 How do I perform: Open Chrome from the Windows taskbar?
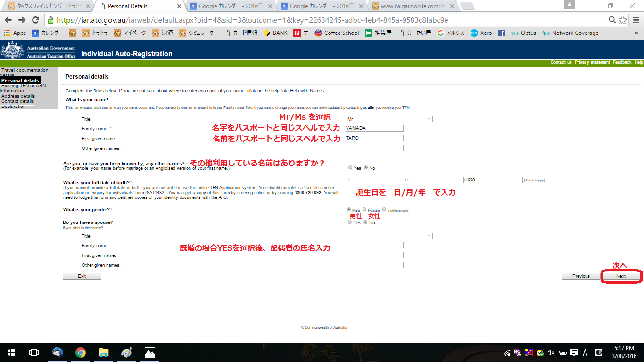coord(81,353)
